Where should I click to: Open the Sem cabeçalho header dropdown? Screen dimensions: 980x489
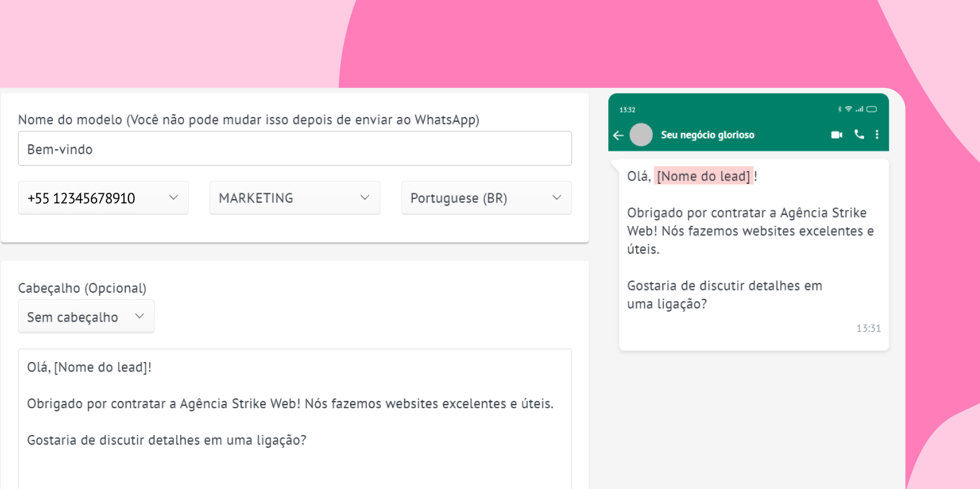pyautogui.click(x=86, y=317)
